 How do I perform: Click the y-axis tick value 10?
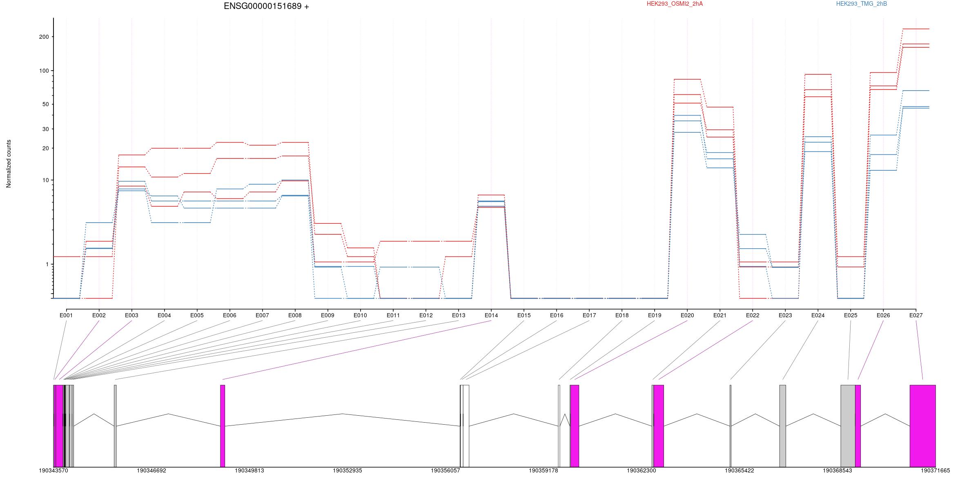pyautogui.click(x=45, y=180)
